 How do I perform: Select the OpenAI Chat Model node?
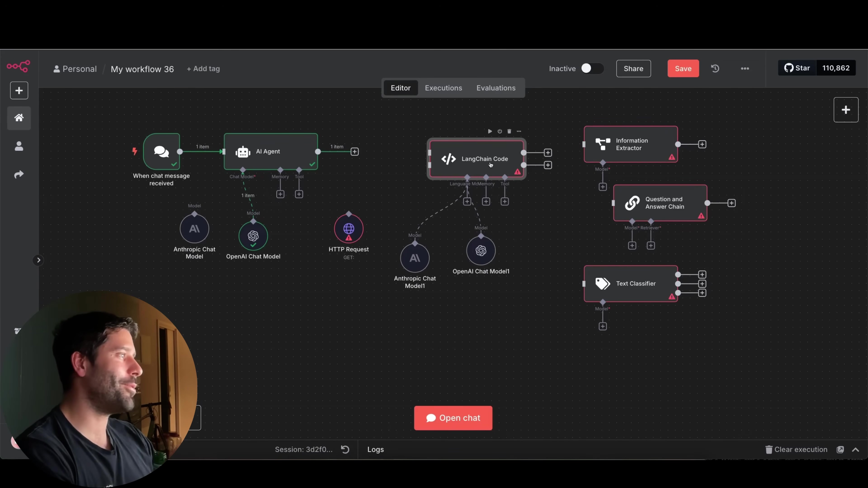253,236
